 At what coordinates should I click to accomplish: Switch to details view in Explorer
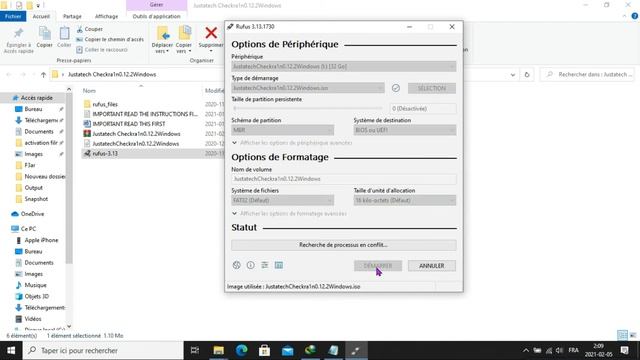pyautogui.click(x=622, y=335)
